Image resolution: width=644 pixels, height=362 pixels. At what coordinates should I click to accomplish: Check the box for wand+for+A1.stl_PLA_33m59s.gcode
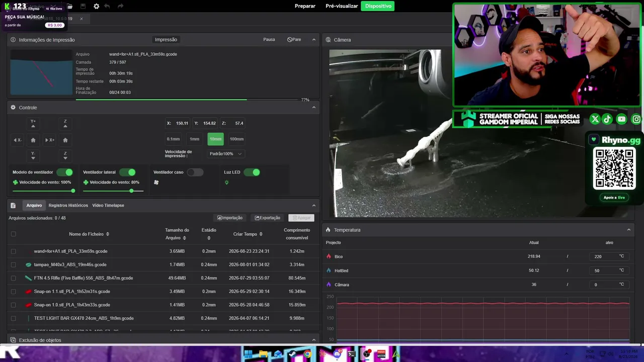[14, 251]
